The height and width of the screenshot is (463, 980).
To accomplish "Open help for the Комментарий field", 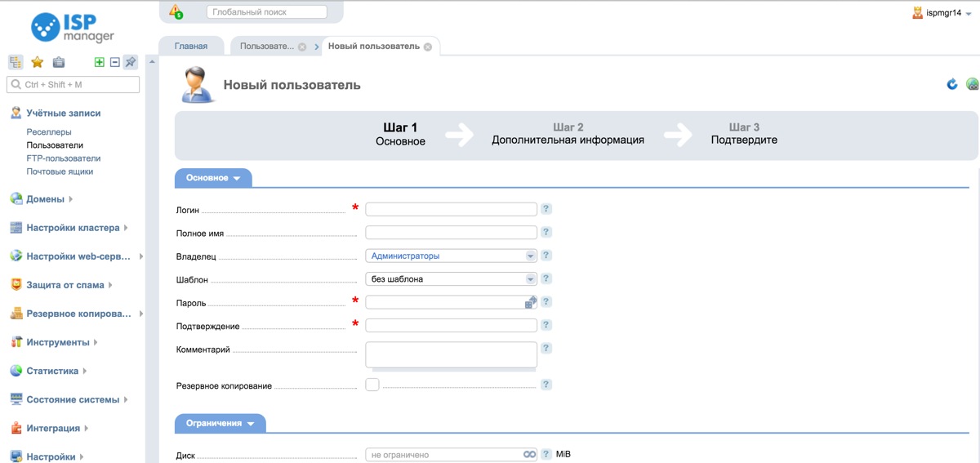I will (546, 348).
